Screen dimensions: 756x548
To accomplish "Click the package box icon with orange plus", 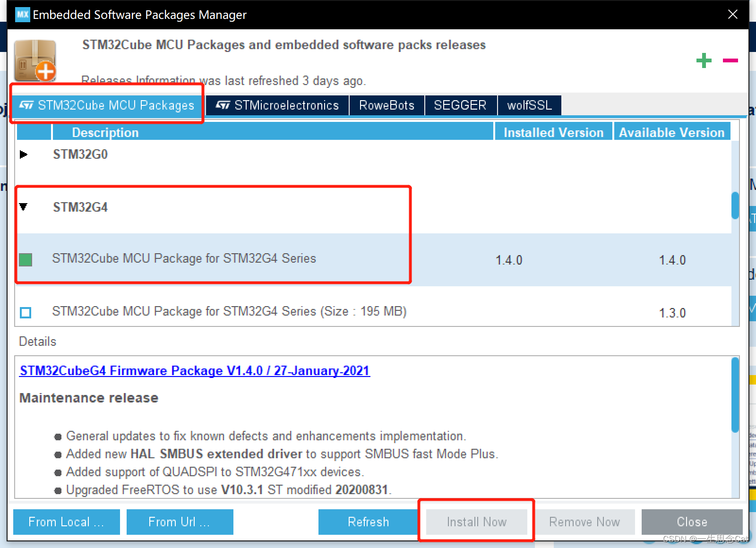I will [x=35, y=61].
